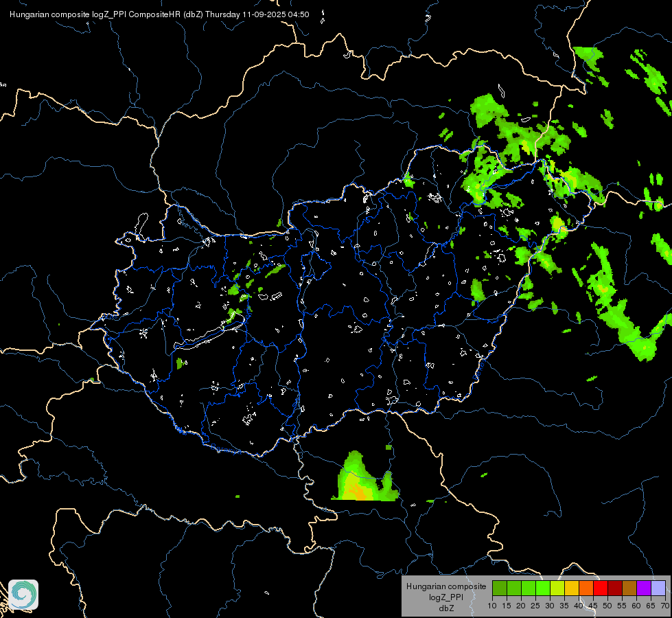The image size is (672, 618).
Task: Click the brown 55–60 dBZ legend swatch
Action: pos(629,588)
